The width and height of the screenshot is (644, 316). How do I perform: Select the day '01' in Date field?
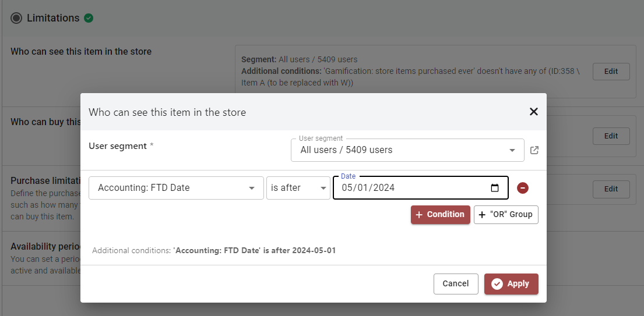(x=364, y=188)
